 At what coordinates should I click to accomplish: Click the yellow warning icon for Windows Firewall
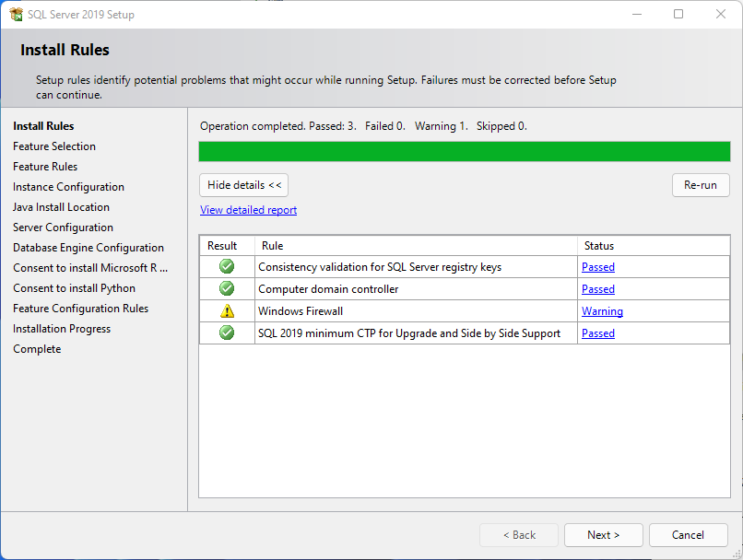coord(227,311)
